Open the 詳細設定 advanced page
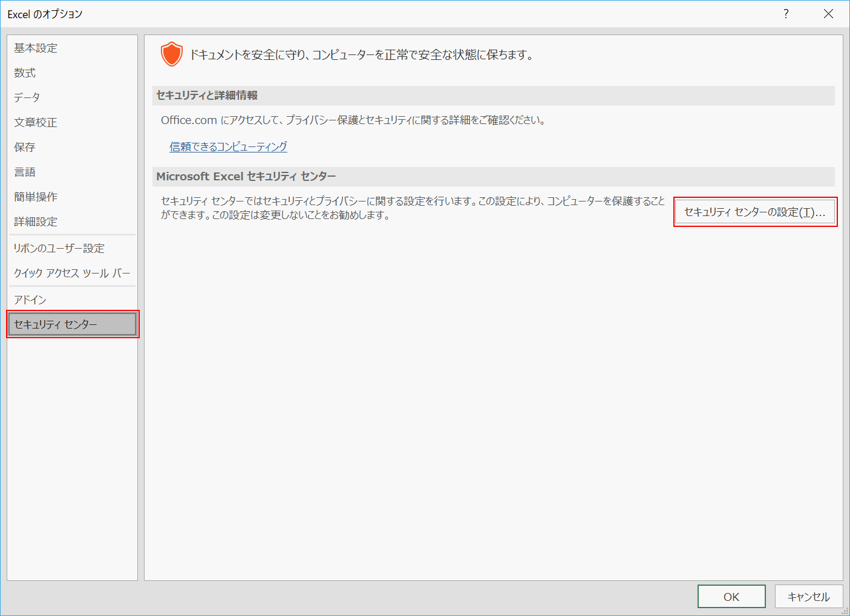Screen dimensions: 850x616 click(35, 221)
